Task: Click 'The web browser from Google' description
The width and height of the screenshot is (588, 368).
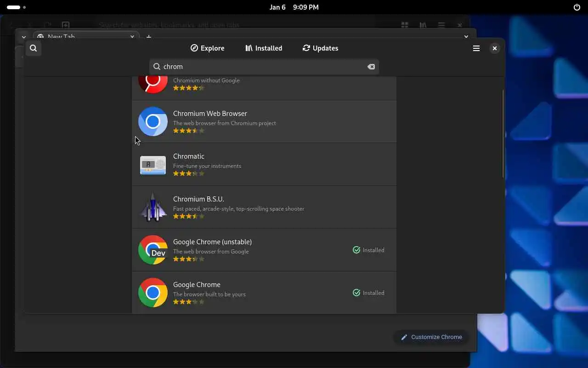Action: 211,252
